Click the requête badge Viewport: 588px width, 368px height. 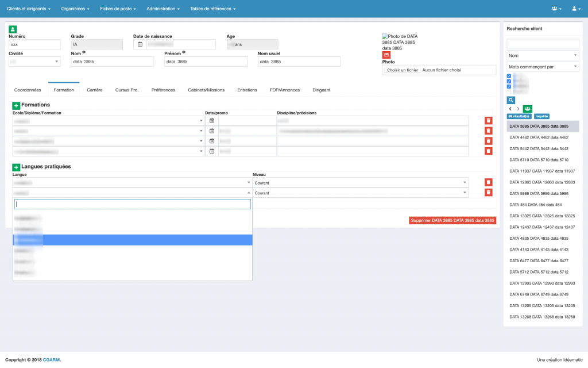coord(541,116)
